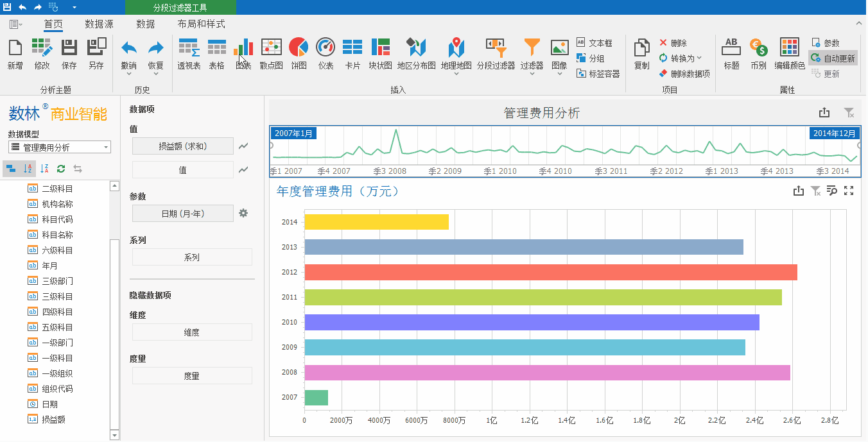Insert a pie chart (饼图)
Image resolution: width=868 pixels, height=442 pixels.
click(299, 54)
